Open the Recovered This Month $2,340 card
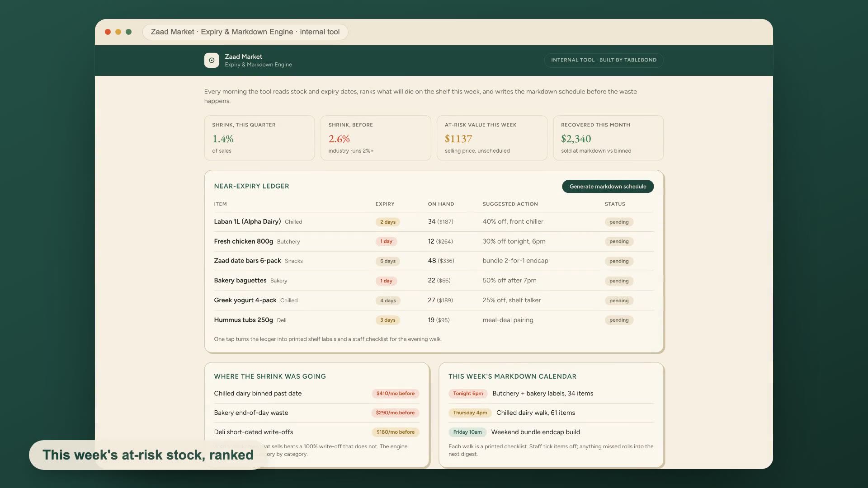Viewport: 868px width, 488px height. (x=608, y=138)
